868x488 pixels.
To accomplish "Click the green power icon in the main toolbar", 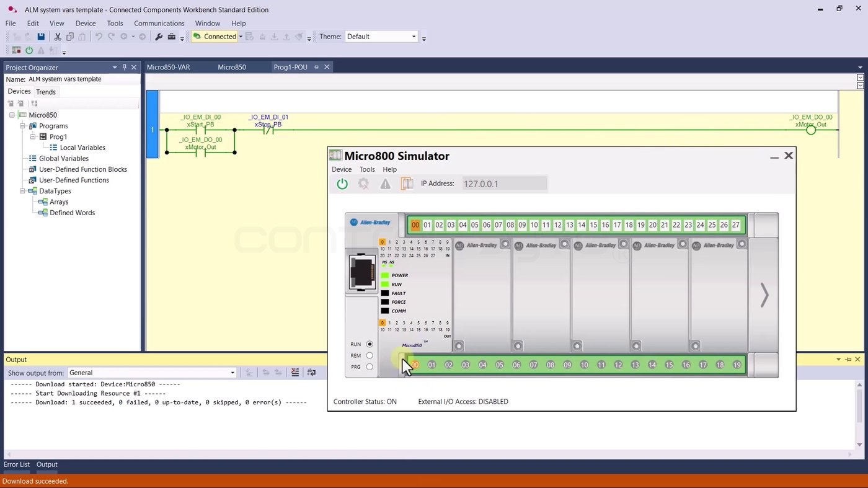I will (29, 50).
